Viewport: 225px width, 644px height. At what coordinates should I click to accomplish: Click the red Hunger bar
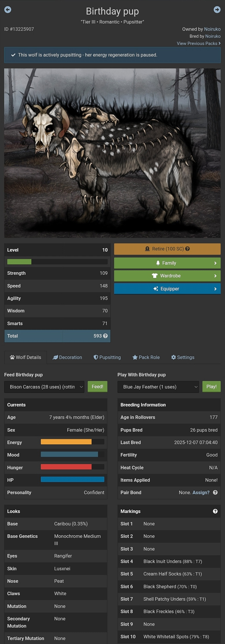72,467
